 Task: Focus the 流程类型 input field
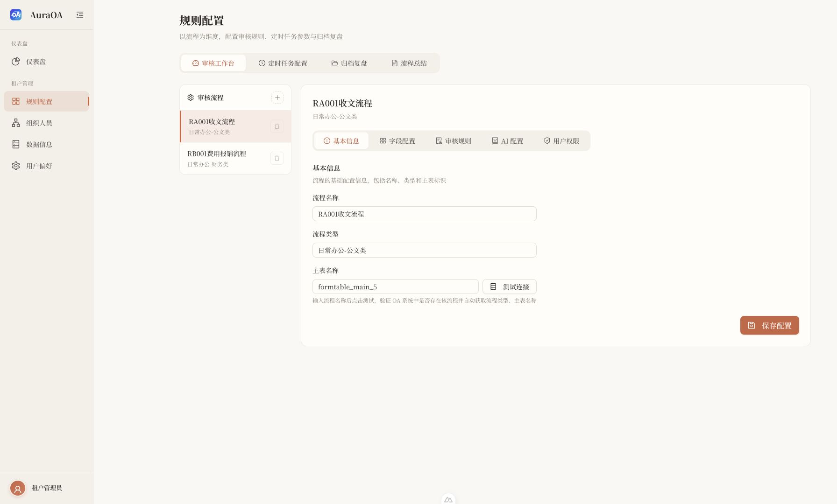(425, 250)
